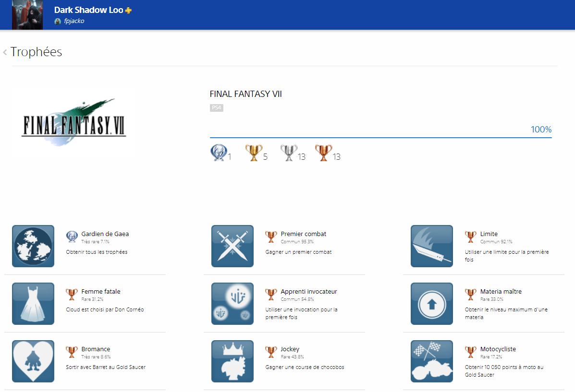Click the bronze cup beside Motocycliste
Viewport: 575px width, 392px height.
[x=470, y=352]
